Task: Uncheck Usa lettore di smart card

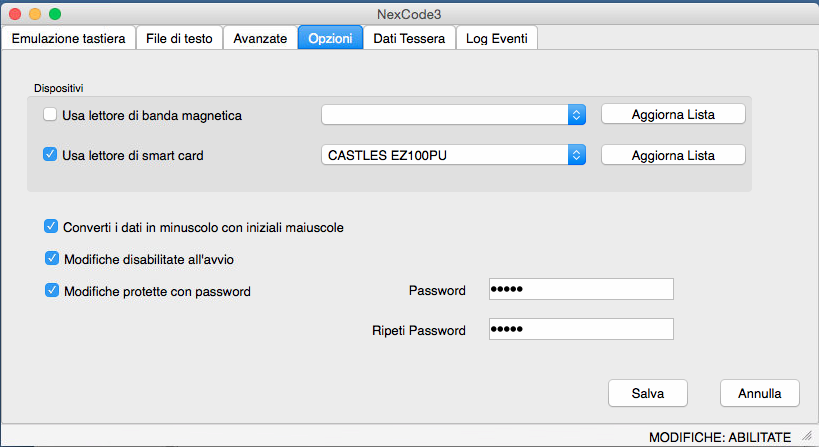Action: coord(50,155)
